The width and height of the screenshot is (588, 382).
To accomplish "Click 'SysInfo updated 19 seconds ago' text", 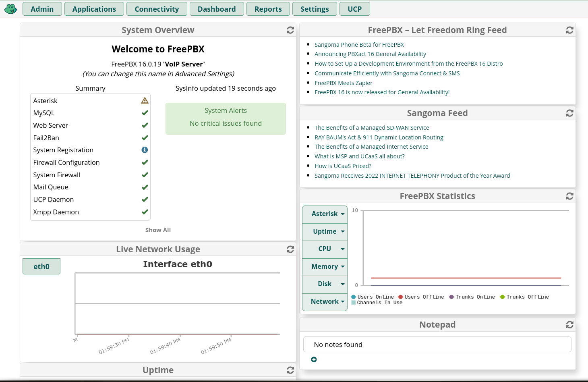I will (x=226, y=88).
